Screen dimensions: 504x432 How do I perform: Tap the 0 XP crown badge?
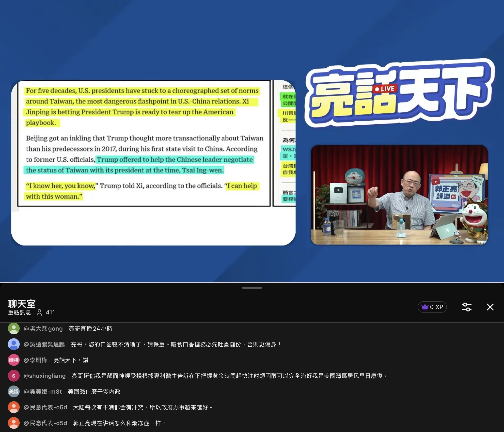(432, 307)
